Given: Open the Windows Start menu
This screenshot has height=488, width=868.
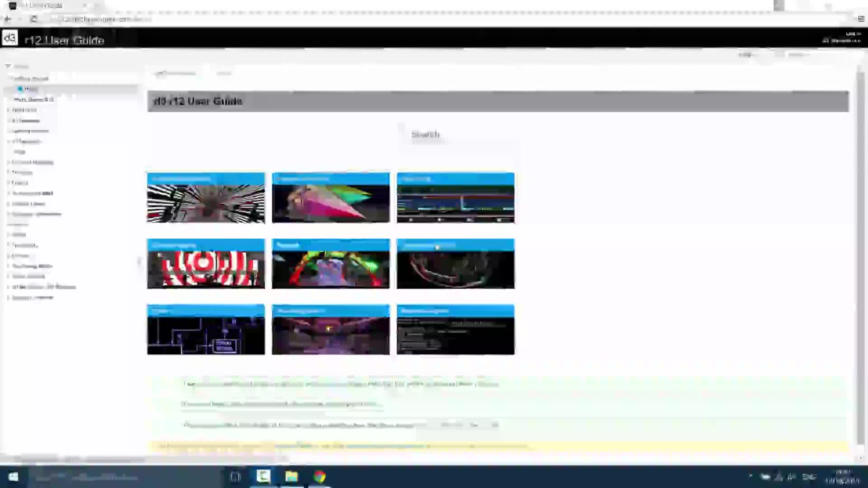Looking at the screenshot, I should 13,477.
